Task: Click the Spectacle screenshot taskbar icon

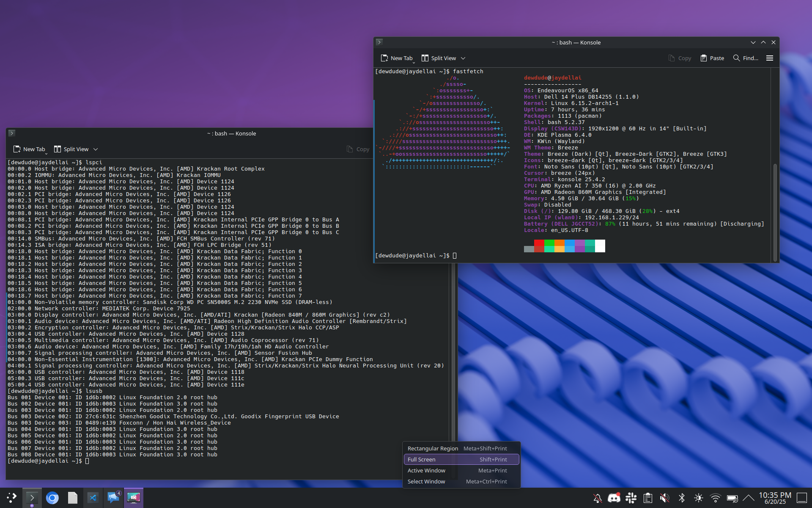Action: [x=134, y=498]
